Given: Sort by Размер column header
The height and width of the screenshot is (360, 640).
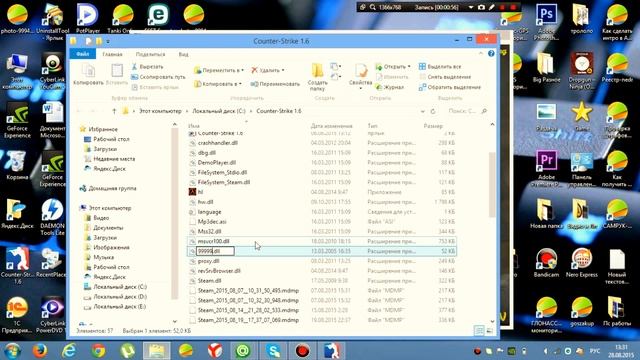Looking at the screenshot, I should pos(433,126).
